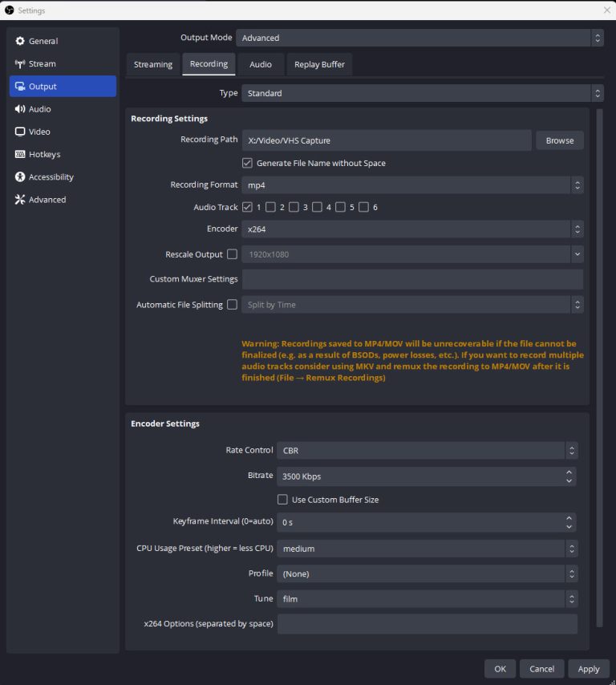Enable audio track 2 checkbox
The width and height of the screenshot is (616, 685).
coord(270,207)
